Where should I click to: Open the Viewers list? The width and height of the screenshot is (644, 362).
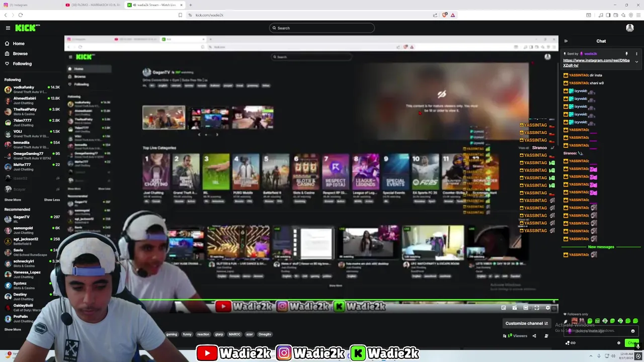(x=515, y=336)
